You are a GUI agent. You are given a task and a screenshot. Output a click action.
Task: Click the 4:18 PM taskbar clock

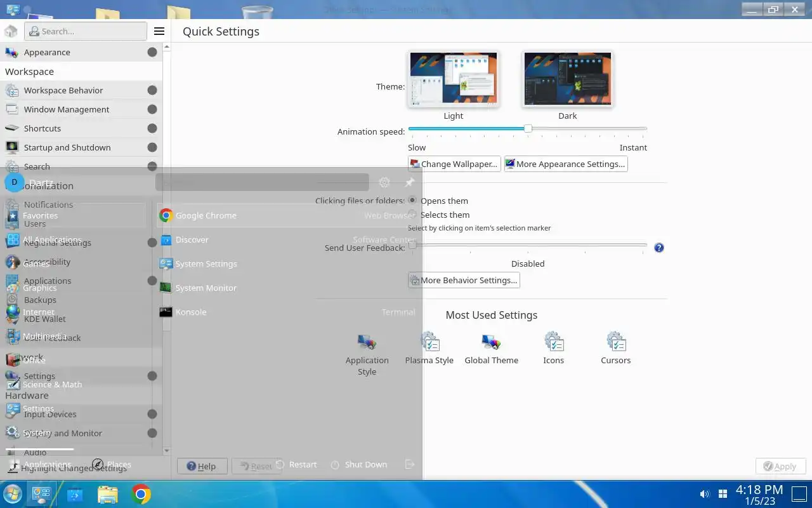[759, 495]
